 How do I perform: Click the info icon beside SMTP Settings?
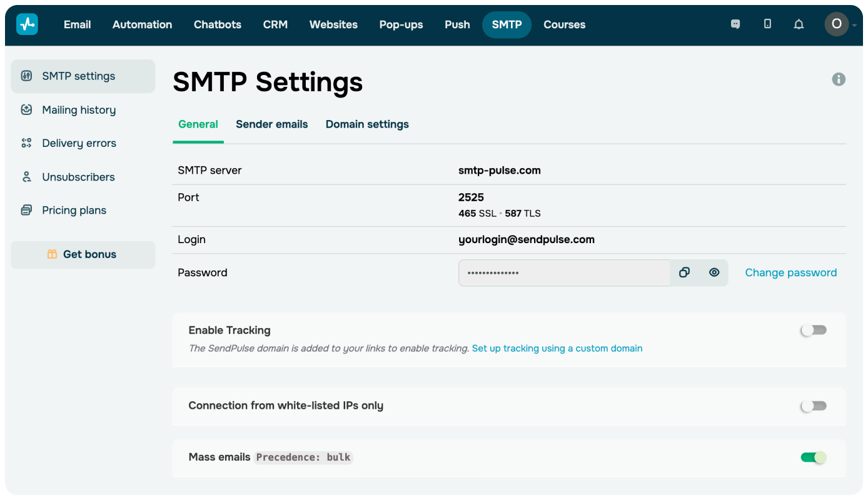(x=839, y=79)
